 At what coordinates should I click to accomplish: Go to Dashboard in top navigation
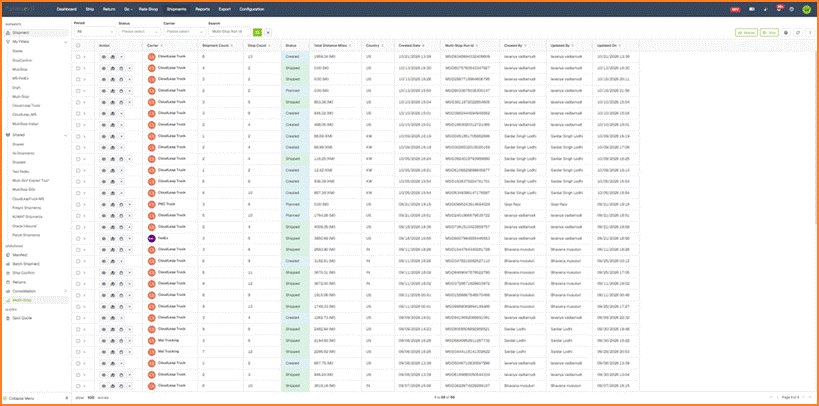pyautogui.click(x=67, y=9)
